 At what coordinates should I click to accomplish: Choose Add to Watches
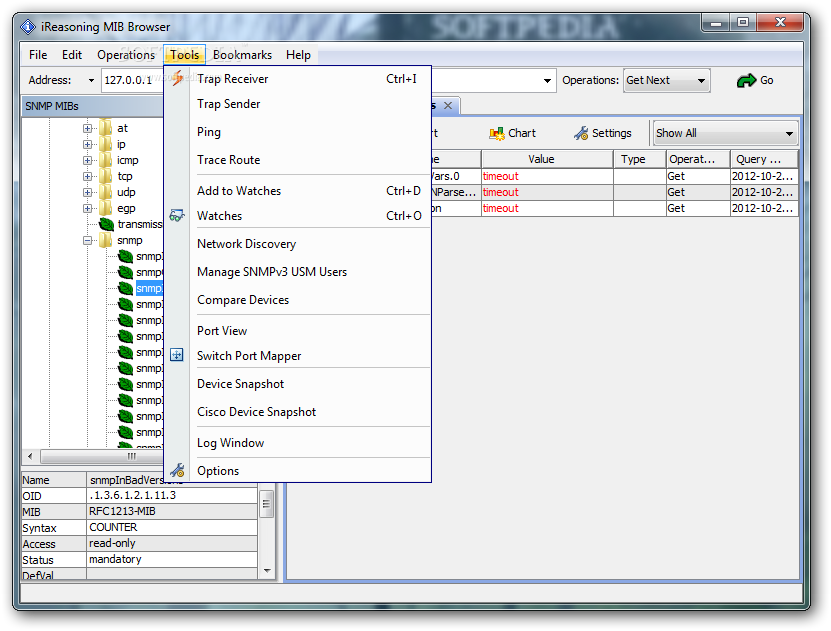297,191
